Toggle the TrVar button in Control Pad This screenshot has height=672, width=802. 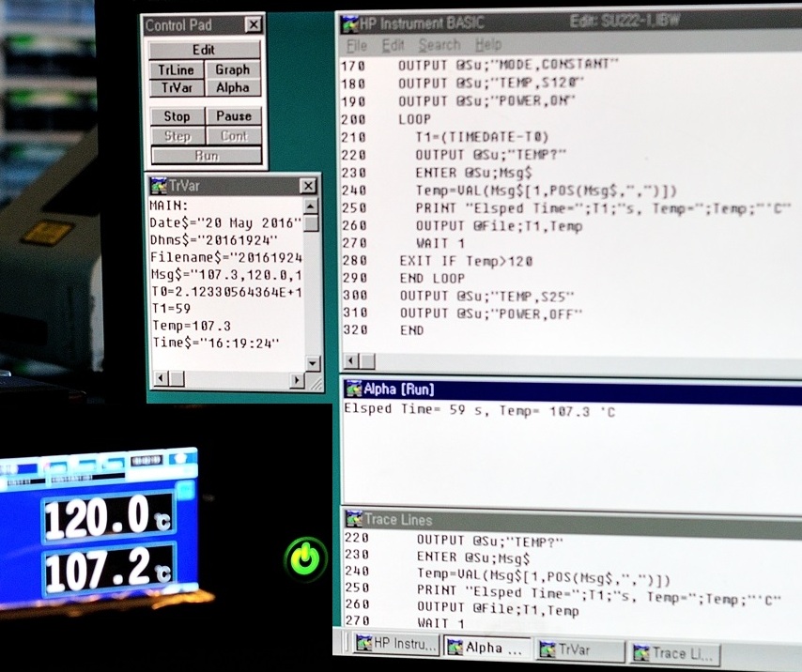[176, 87]
